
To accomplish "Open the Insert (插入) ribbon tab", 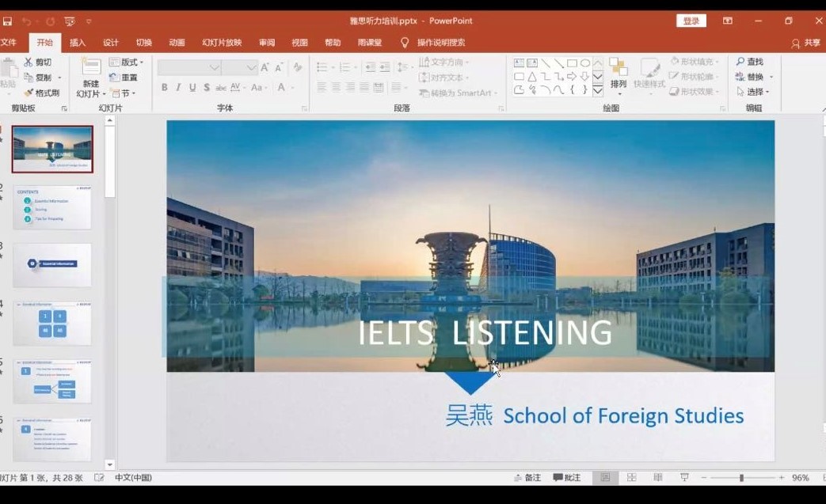I will tap(78, 43).
